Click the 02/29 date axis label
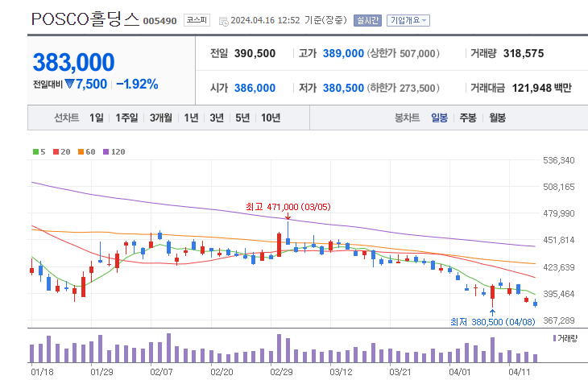 pyautogui.click(x=281, y=372)
